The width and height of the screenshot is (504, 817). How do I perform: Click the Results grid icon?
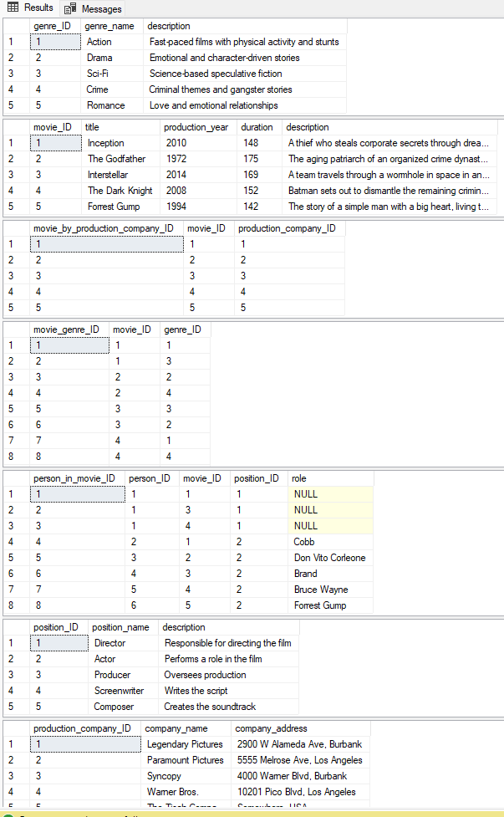click(13, 8)
